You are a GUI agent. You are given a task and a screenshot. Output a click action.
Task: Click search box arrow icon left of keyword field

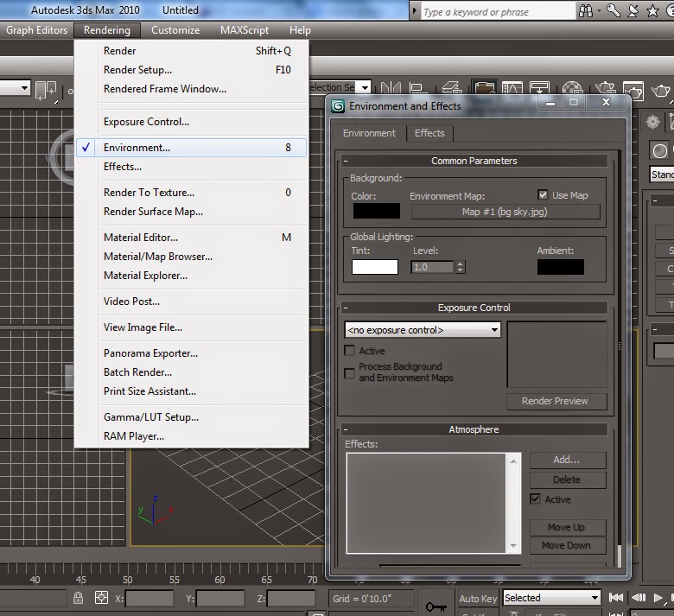(415, 10)
